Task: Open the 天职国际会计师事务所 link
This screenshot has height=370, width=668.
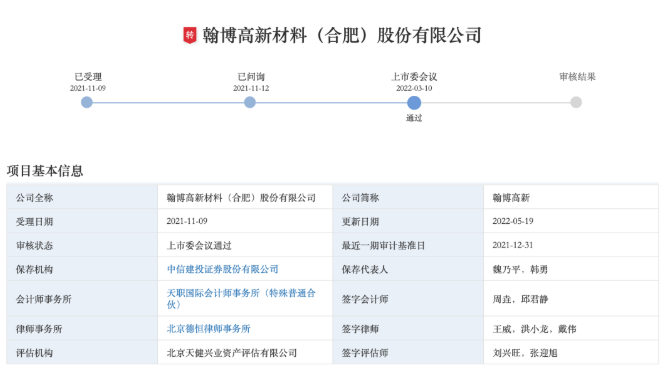Action: 241,298
